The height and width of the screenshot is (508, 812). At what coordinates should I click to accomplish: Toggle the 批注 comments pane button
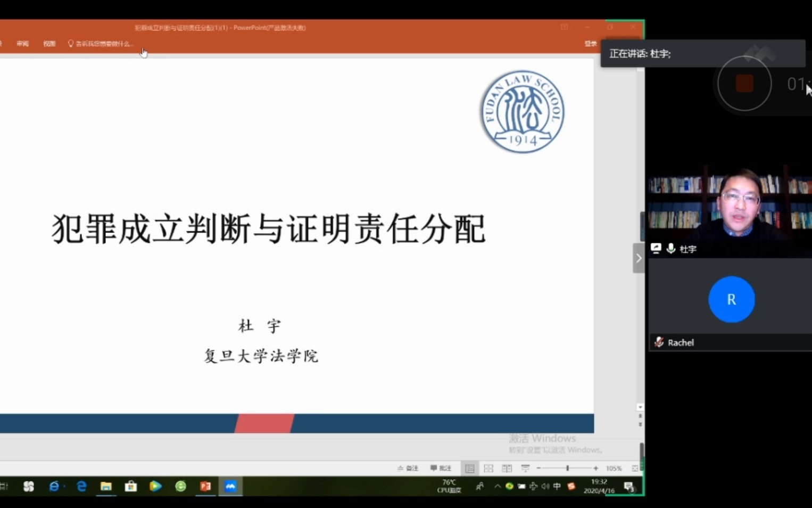(x=441, y=468)
